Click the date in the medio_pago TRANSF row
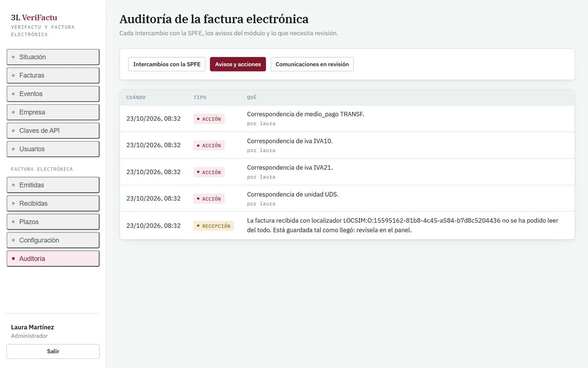The width and height of the screenshot is (588, 368). 153,119
